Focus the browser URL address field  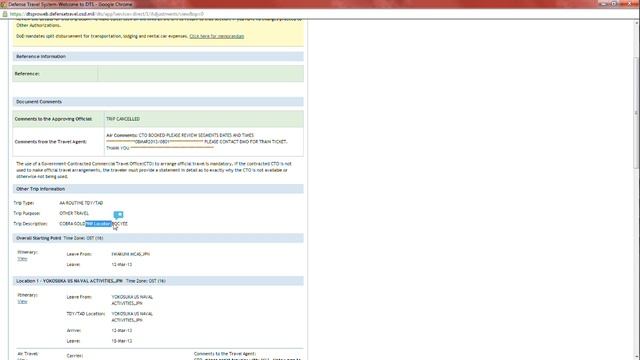tap(318, 14)
